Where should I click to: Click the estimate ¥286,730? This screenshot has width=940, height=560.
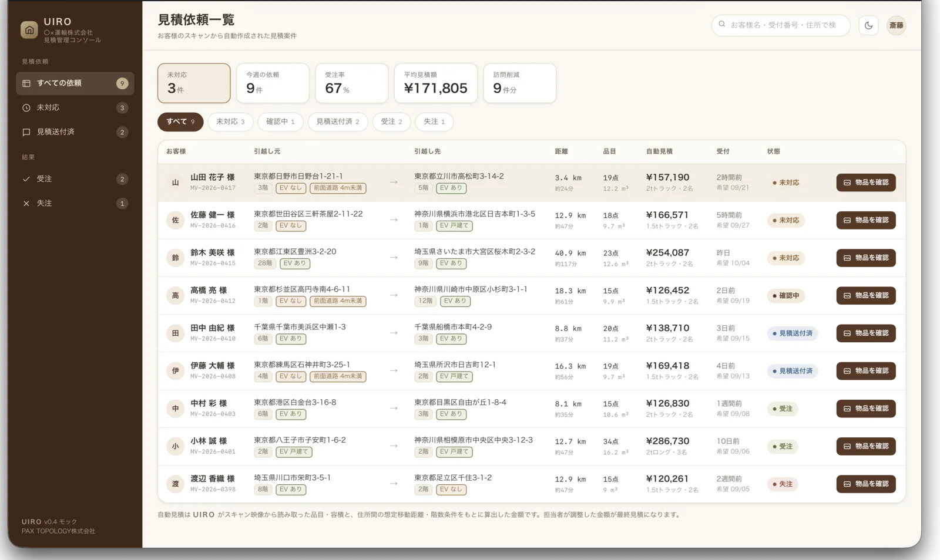[x=667, y=441]
